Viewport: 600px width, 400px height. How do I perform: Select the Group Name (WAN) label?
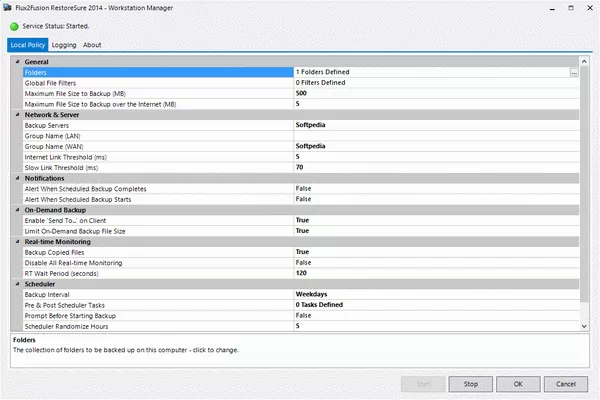point(54,147)
